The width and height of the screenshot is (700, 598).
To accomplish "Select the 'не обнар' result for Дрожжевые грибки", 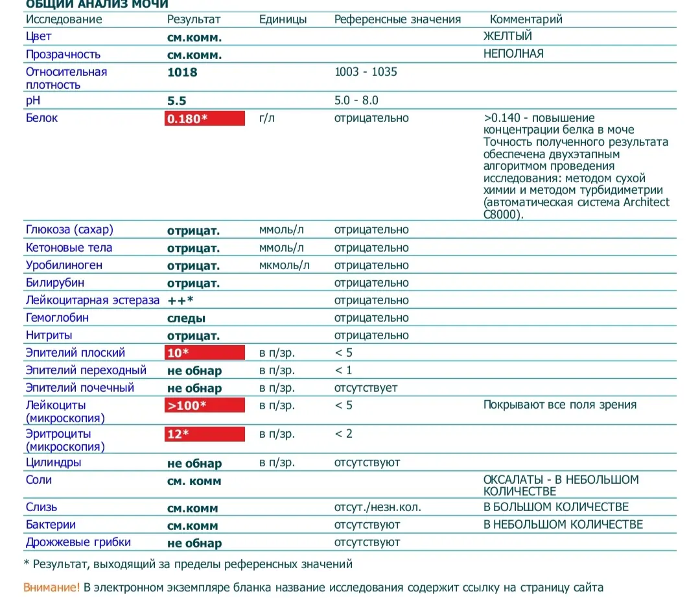I will [x=194, y=543].
